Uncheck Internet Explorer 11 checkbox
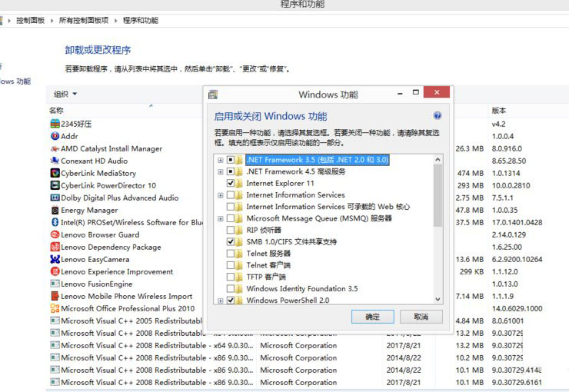Image resolution: width=569 pixels, height=392 pixels. tap(231, 183)
